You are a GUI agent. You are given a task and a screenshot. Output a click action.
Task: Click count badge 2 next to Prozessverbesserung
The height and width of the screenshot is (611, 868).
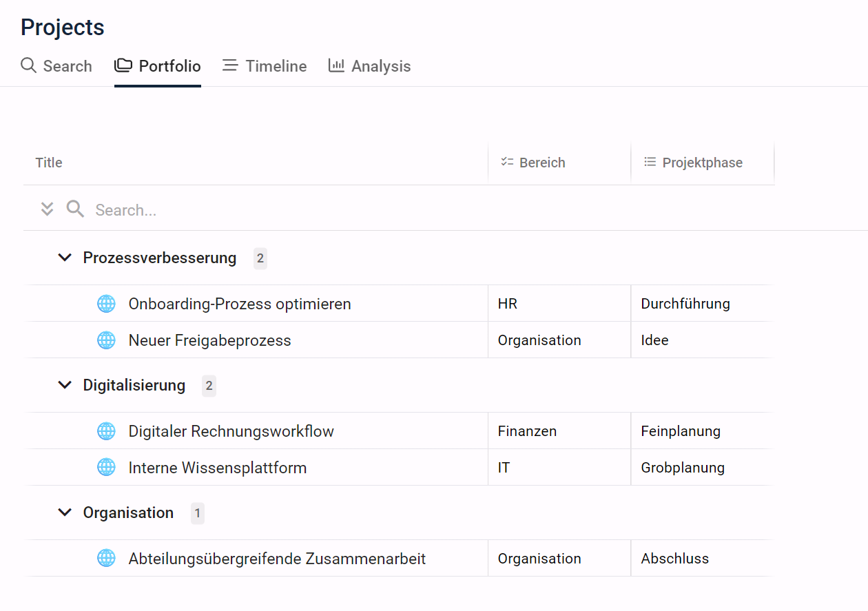point(260,258)
